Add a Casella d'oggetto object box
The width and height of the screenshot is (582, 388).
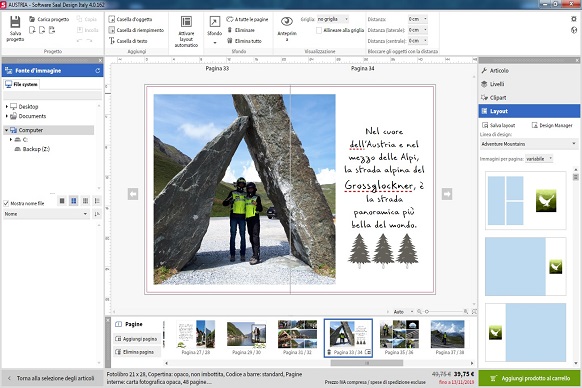coord(130,19)
